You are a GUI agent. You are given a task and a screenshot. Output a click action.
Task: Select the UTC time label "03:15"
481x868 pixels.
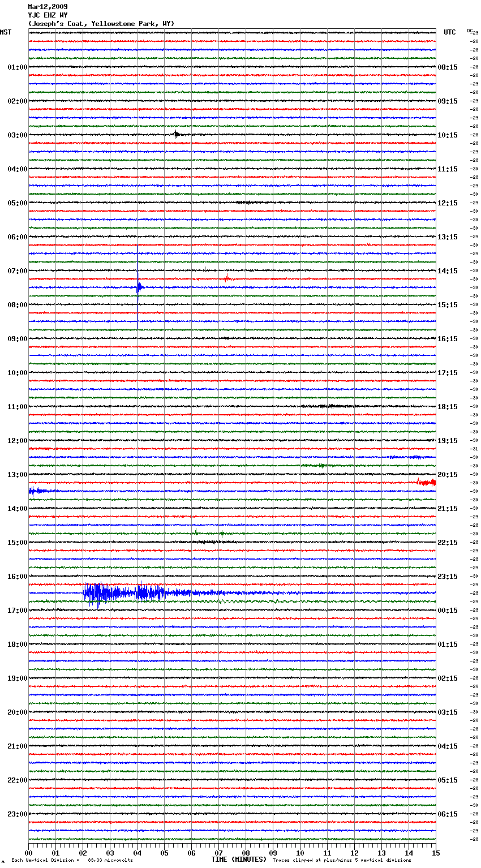point(448,712)
